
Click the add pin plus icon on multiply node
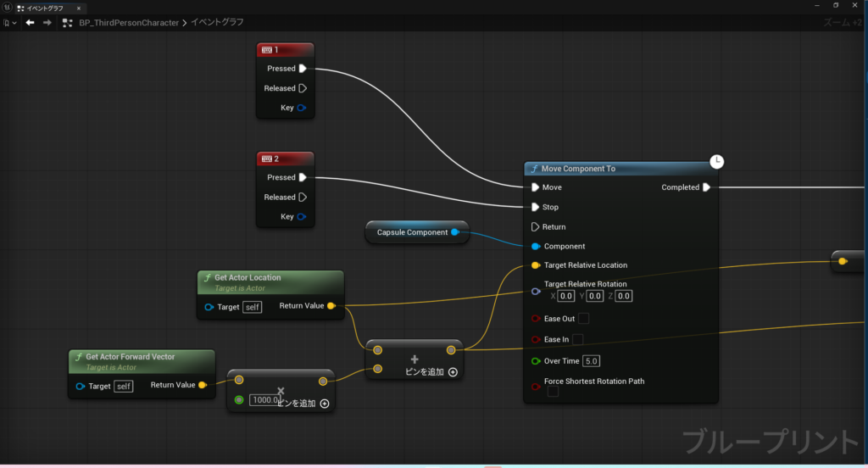(x=325, y=404)
